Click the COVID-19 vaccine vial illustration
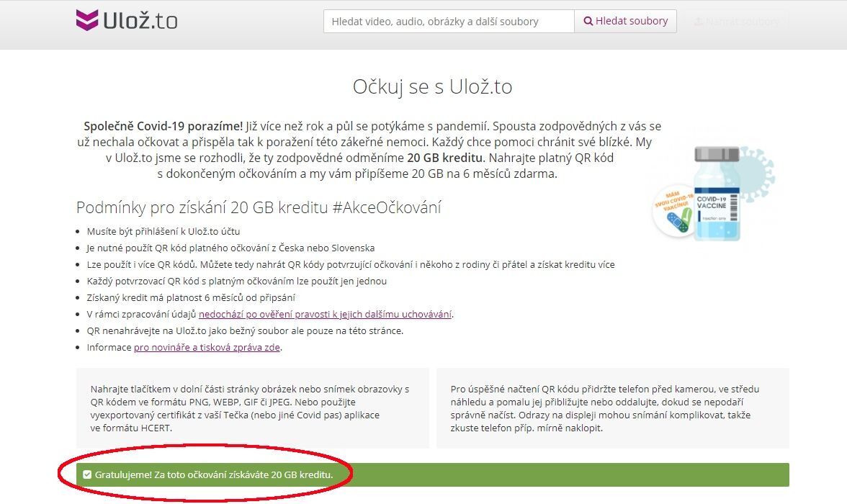Viewport: 847px width, 504px height. point(717,194)
